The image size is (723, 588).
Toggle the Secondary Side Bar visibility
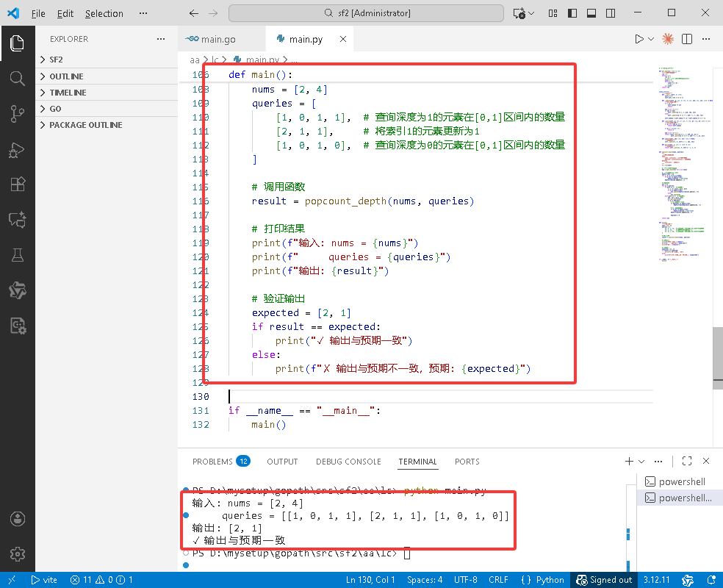pyautogui.click(x=611, y=13)
